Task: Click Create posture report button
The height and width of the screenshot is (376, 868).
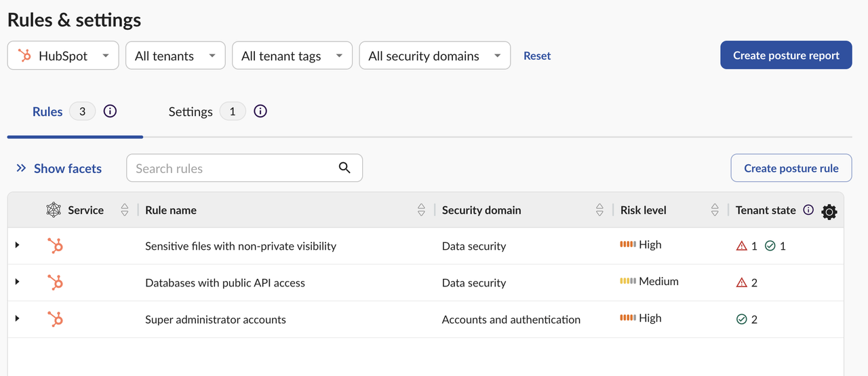Action: click(786, 56)
